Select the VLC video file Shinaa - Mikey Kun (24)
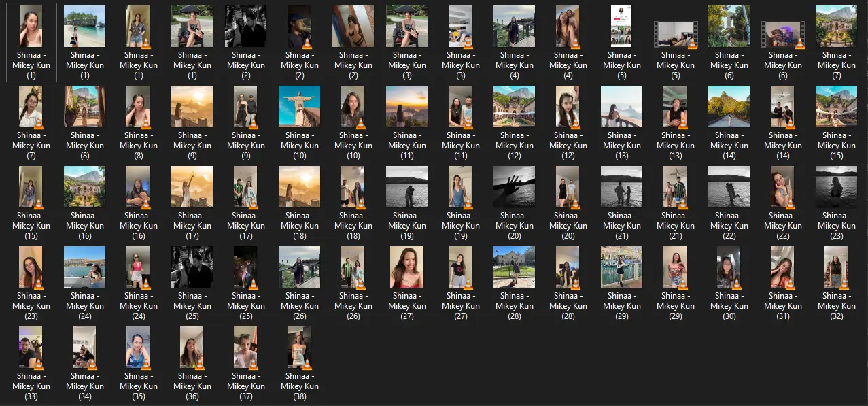This screenshot has height=406, width=868. coord(138,267)
